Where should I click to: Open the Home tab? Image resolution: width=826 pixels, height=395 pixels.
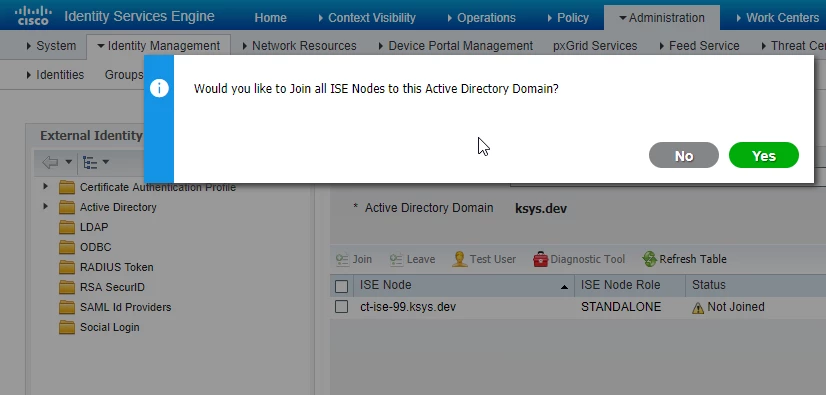coord(270,17)
